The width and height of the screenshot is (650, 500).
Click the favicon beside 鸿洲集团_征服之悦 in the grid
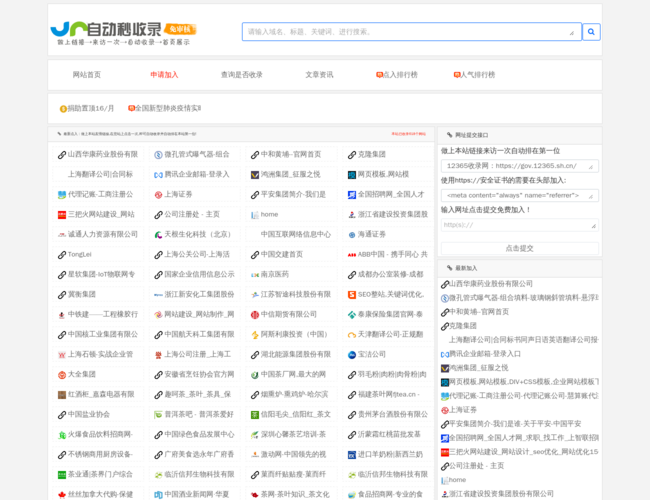(255, 175)
